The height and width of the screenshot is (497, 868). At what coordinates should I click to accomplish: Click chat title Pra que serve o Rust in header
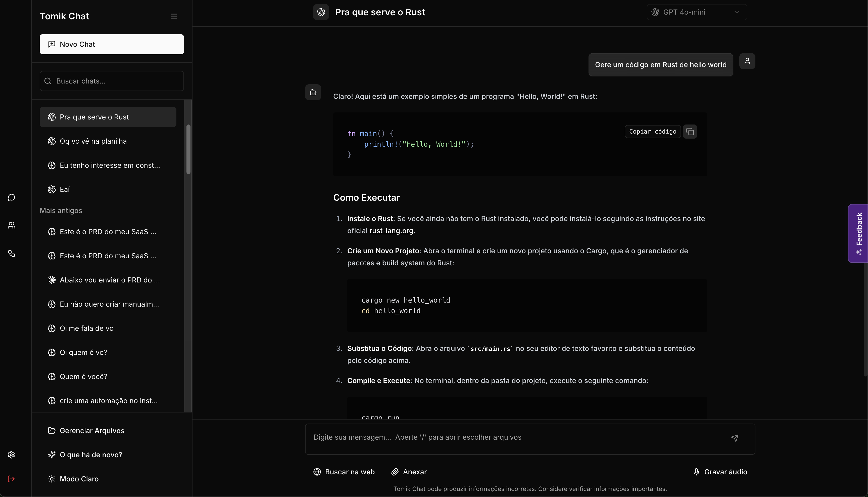pyautogui.click(x=380, y=12)
